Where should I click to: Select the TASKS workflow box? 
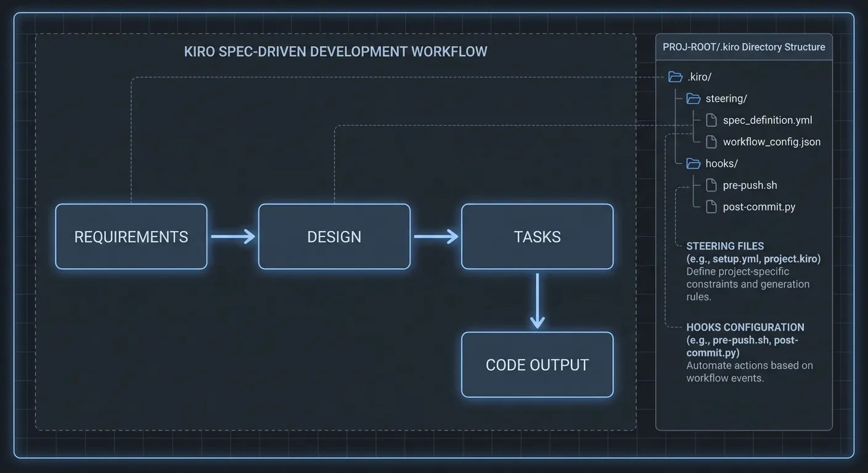pos(538,236)
